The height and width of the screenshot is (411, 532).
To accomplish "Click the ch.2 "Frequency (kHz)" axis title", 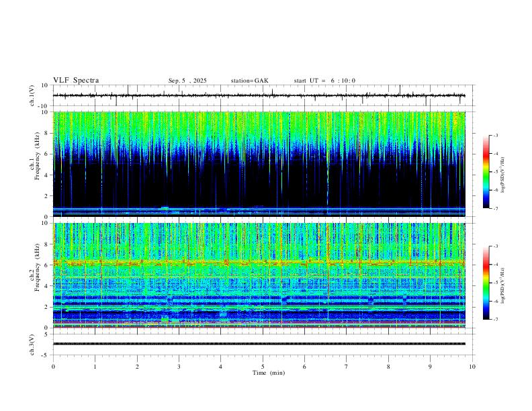I will tap(37, 267).
